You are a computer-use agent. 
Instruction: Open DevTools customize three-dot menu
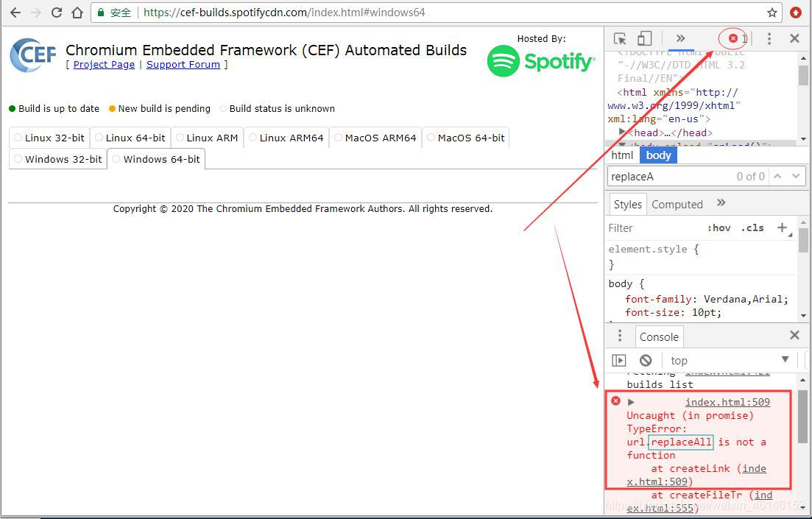click(x=769, y=38)
